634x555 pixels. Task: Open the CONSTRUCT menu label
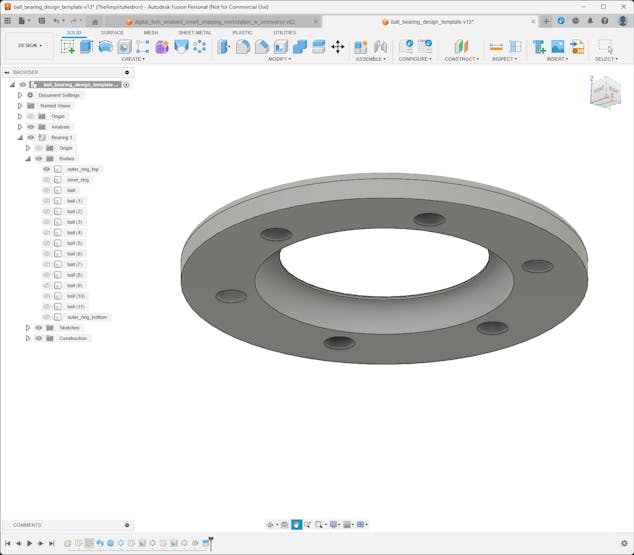tap(461, 59)
